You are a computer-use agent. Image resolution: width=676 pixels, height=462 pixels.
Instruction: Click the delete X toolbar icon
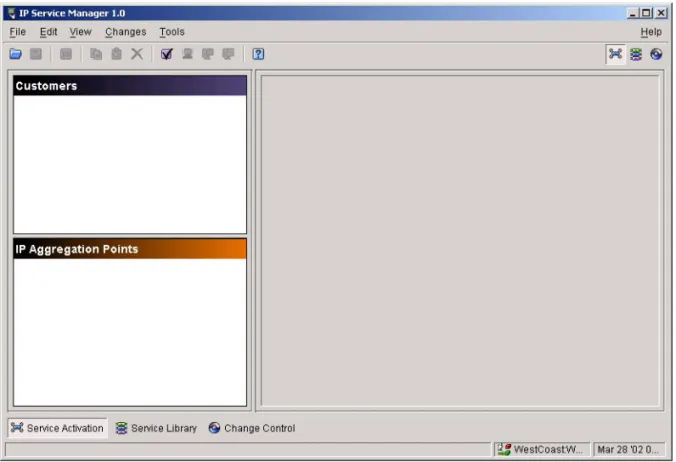coord(137,54)
